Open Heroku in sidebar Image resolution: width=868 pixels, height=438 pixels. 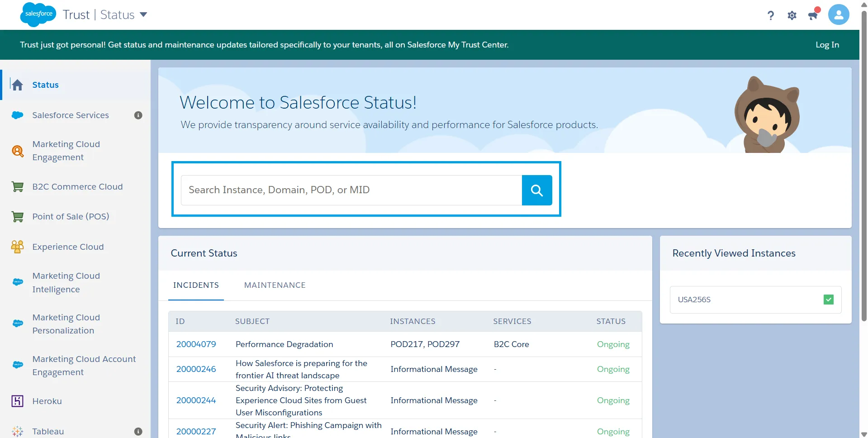[x=47, y=401]
